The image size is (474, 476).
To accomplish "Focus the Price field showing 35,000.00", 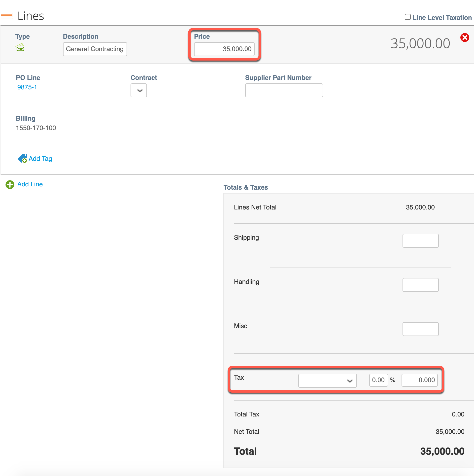I will 224,49.
